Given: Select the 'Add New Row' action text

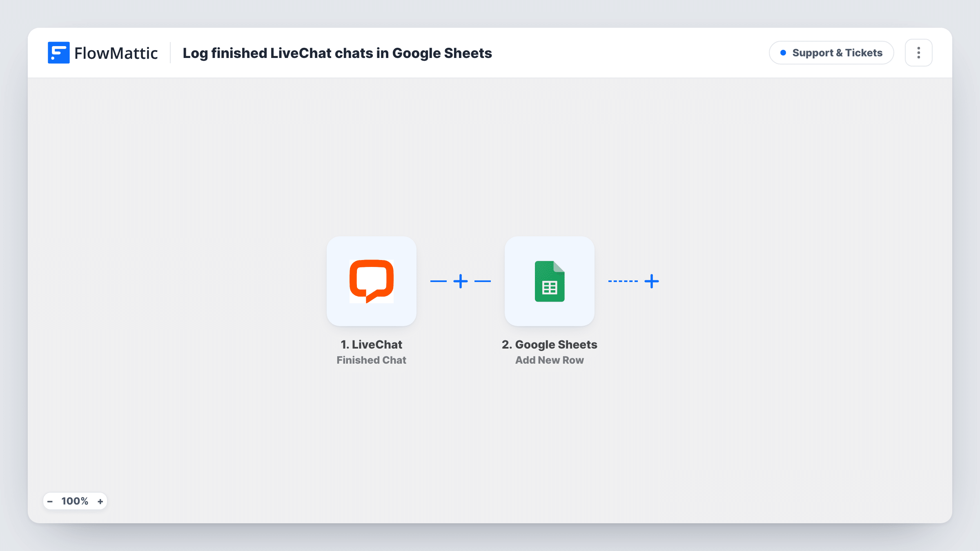Looking at the screenshot, I should [x=550, y=360].
